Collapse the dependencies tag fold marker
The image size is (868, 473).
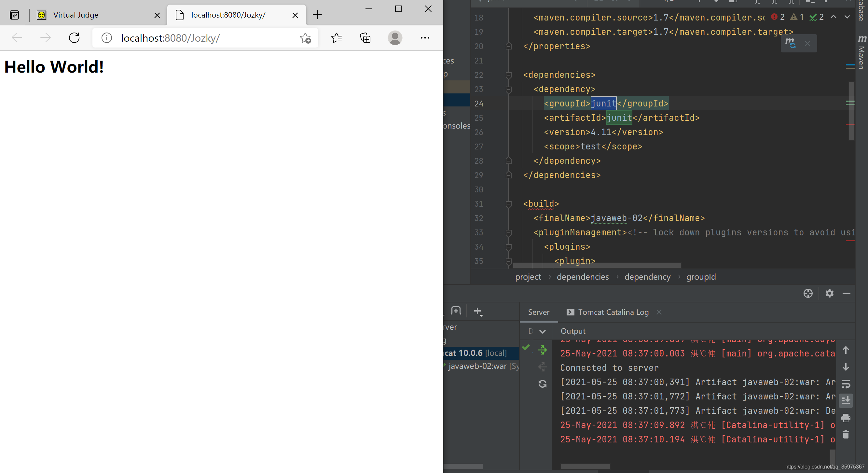coord(508,75)
